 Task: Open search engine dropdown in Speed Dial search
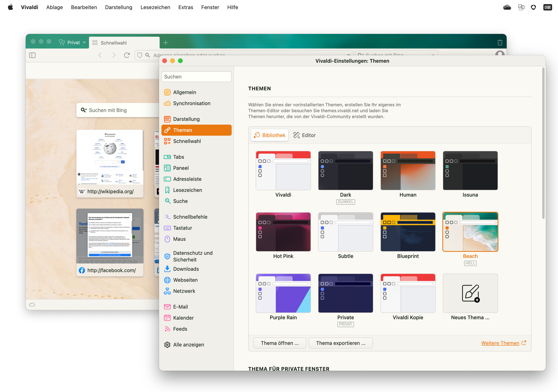click(x=84, y=110)
